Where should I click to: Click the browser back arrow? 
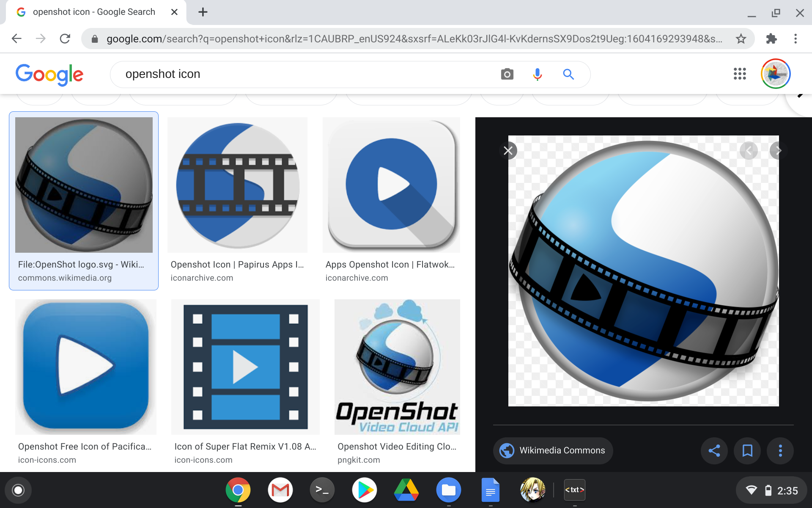pos(16,39)
